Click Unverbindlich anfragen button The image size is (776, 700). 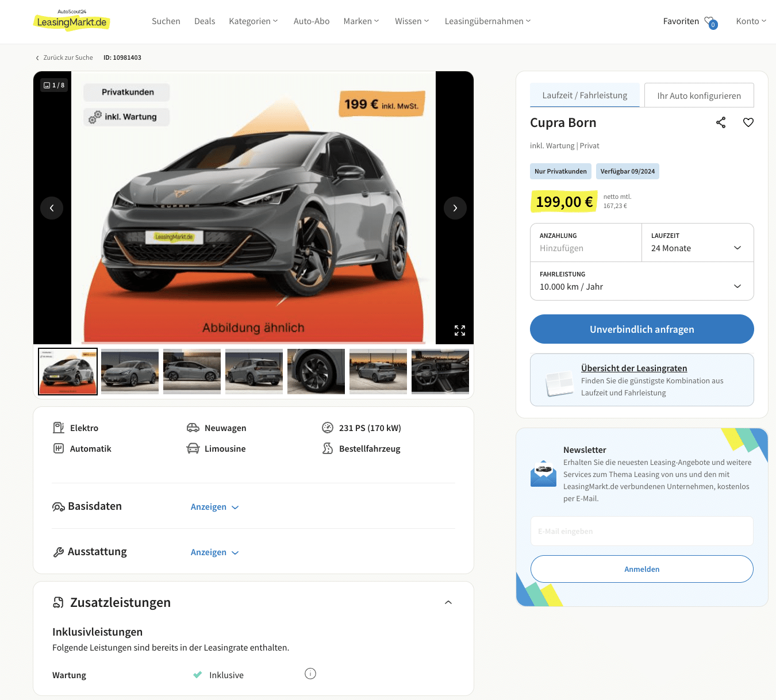click(x=641, y=329)
